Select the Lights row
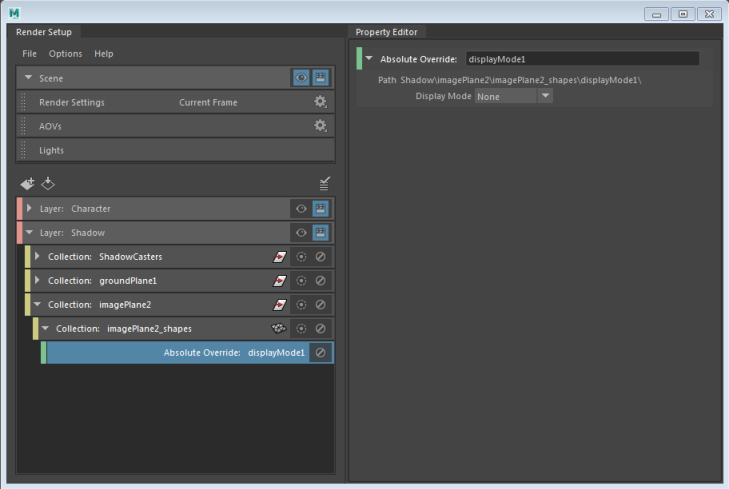Image resolution: width=729 pixels, height=489 pixels. [176, 150]
